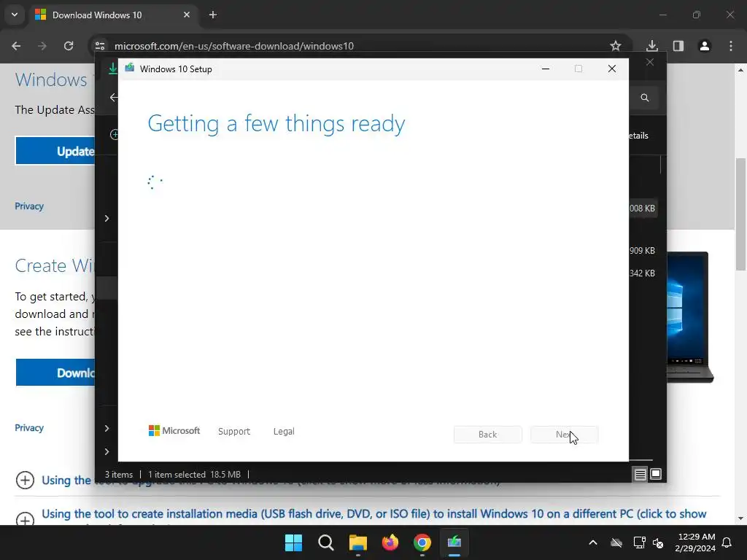747x560 pixels.
Task: Go back in Chrome browser
Action: [x=16, y=46]
